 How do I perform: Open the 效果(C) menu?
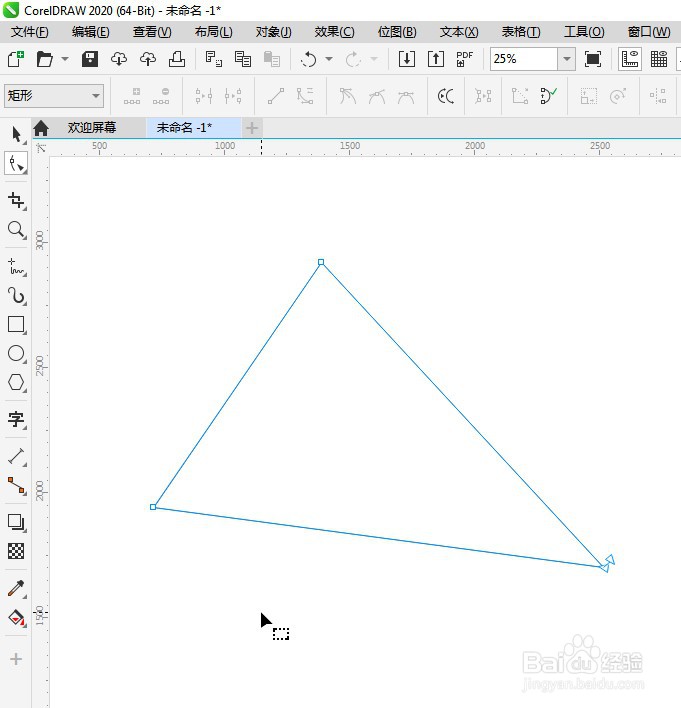334,32
